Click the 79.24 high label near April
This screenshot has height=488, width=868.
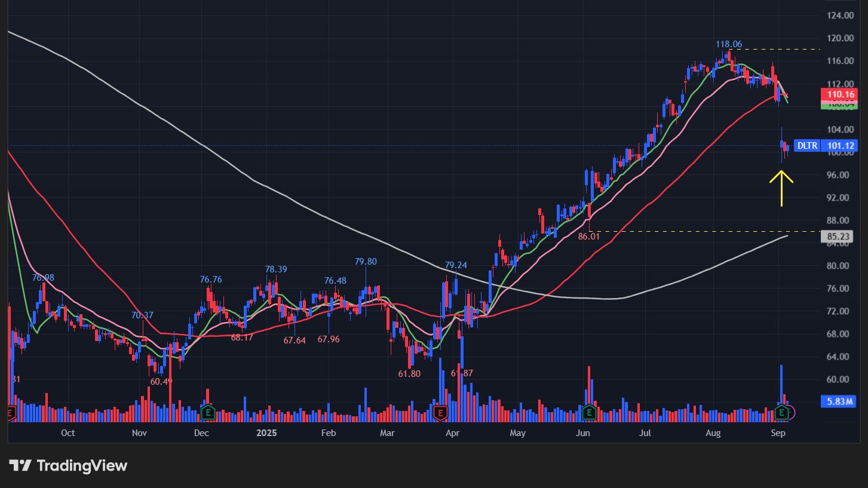[x=456, y=265]
